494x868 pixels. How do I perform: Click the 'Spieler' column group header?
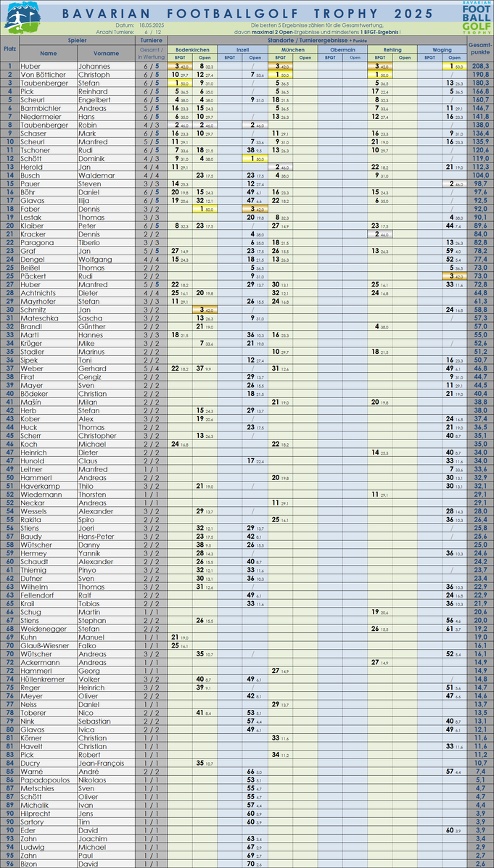(x=77, y=41)
